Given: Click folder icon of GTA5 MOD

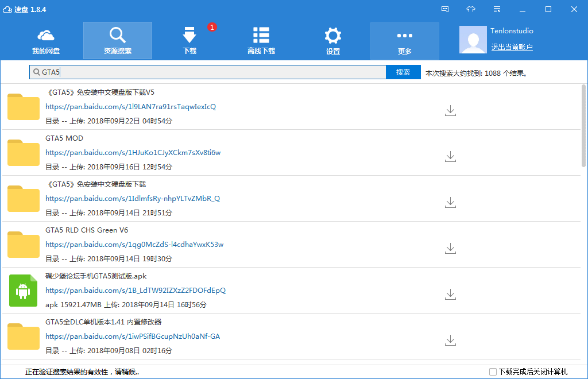Looking at the screenshot, I should point(23,153).
